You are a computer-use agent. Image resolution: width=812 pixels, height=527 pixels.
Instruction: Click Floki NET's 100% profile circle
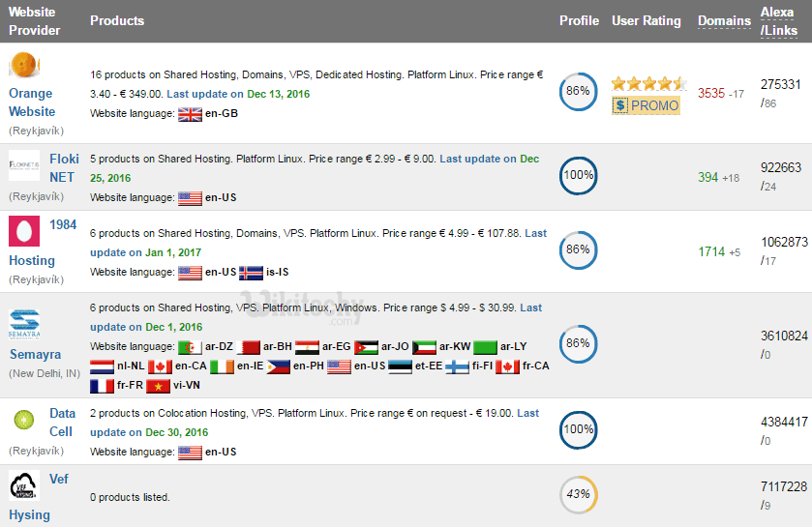[579, 176]
